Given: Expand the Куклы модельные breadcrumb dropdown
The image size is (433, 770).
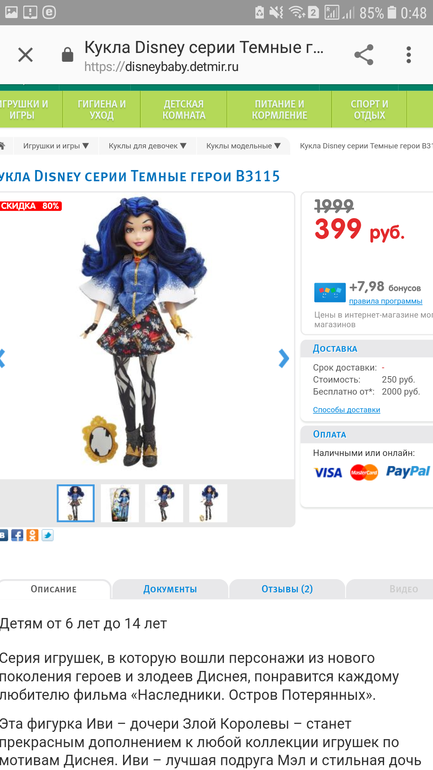Looking at the screenshot, I should click(277, 146).
